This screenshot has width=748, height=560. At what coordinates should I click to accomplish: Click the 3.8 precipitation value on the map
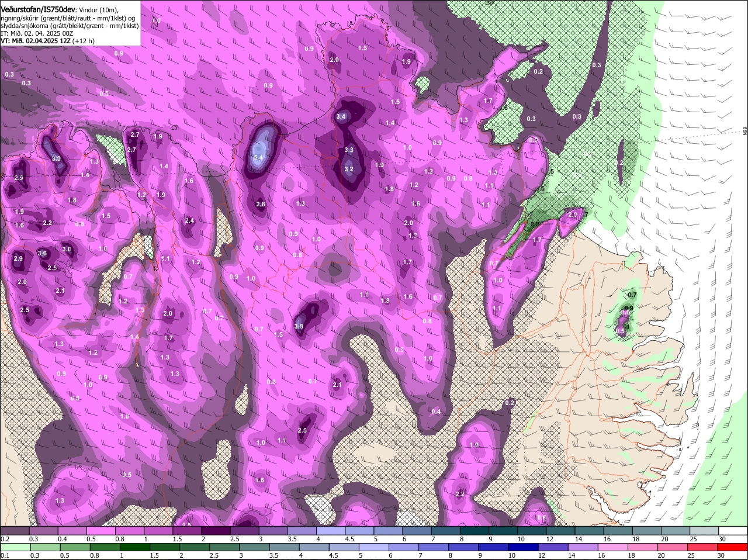tap(299, 326)
